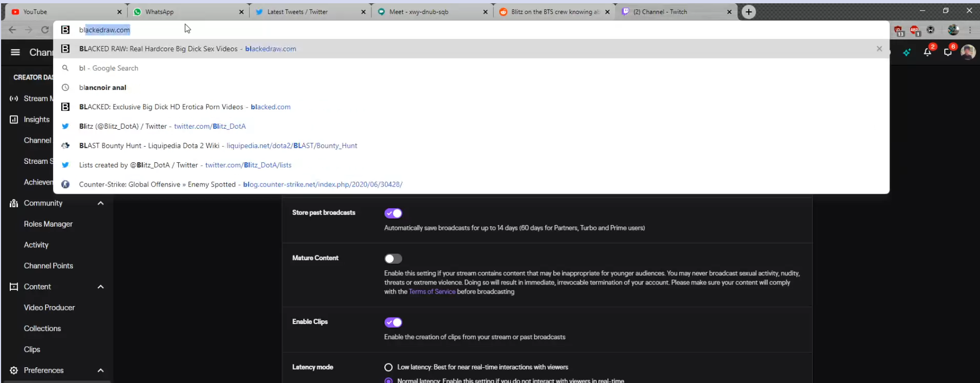This screenshot has height=383, width=980.
Task: Collapse the Preferences section chevron
Action: point(101,371)
